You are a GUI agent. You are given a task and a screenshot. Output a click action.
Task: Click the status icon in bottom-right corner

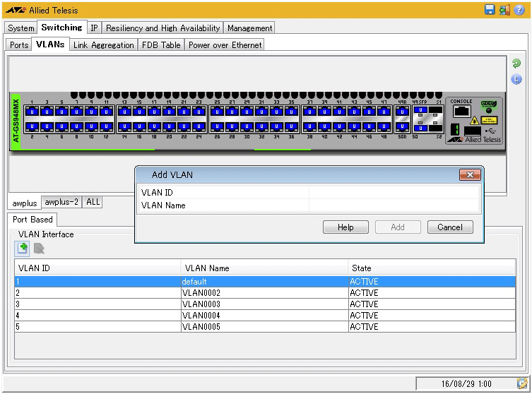(x=521, y=383)
